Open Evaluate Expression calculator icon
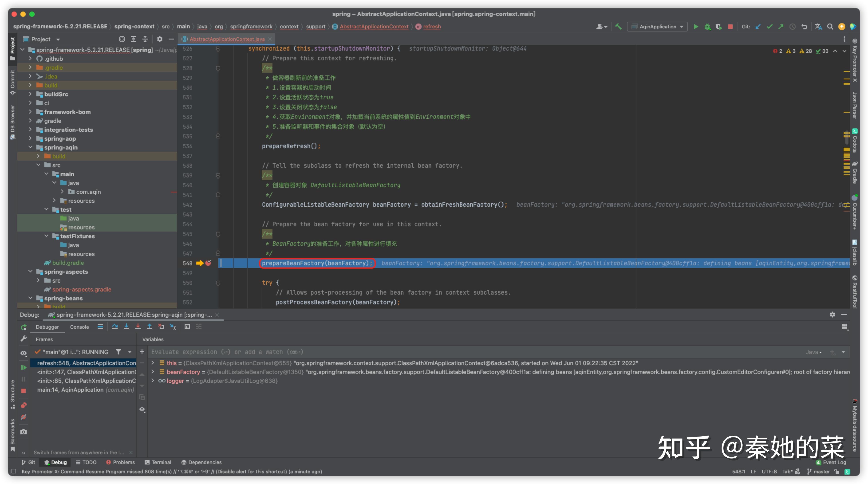The image size is (868, 484). click(187, 326)
